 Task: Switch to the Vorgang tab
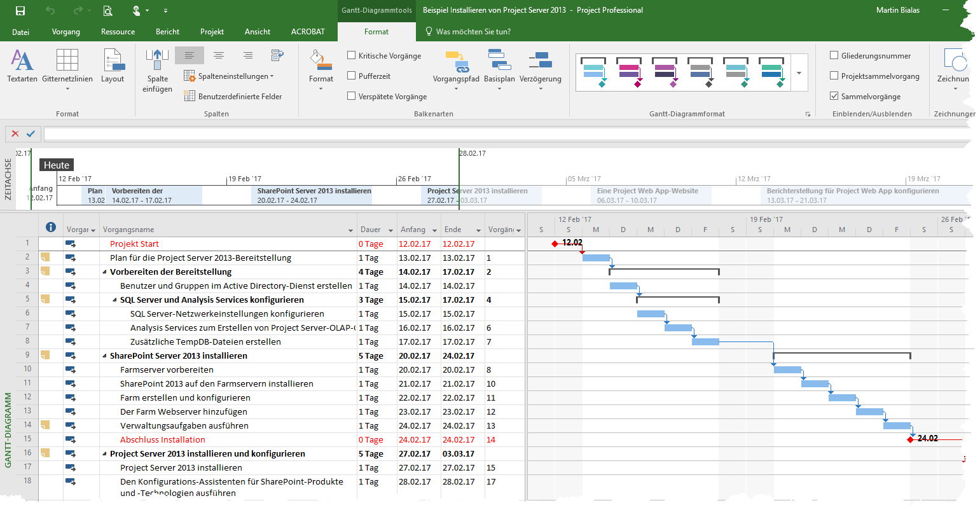click(x=66, y=32)
